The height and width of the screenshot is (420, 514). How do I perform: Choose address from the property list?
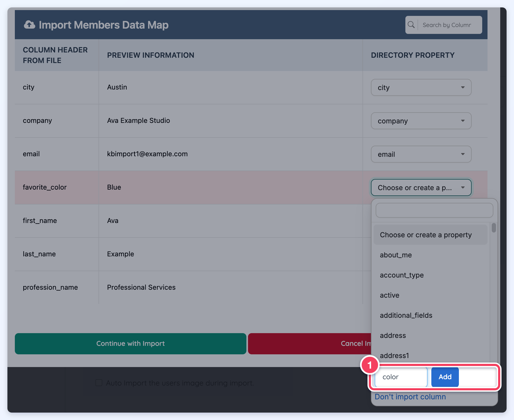coord(430,336)
